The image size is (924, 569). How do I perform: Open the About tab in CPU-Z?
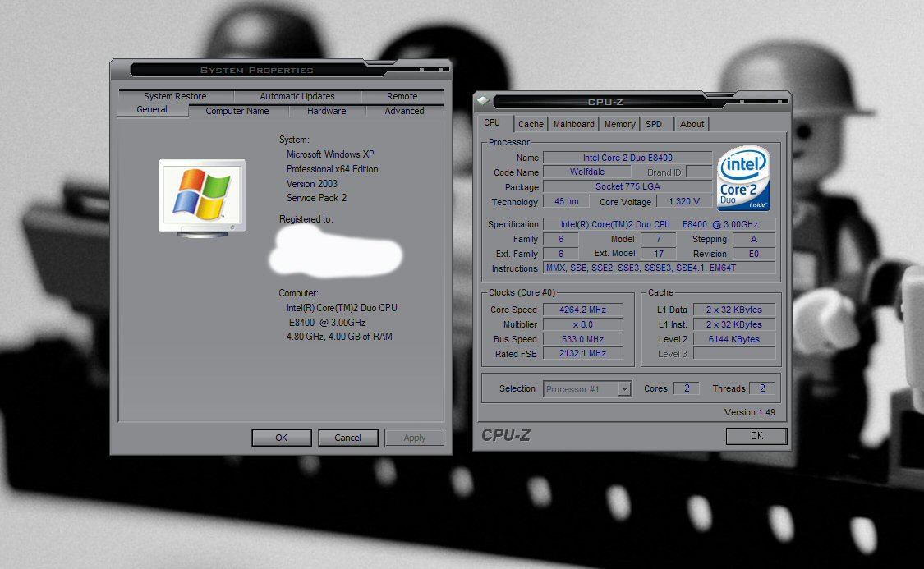click(x=692, y=124)
